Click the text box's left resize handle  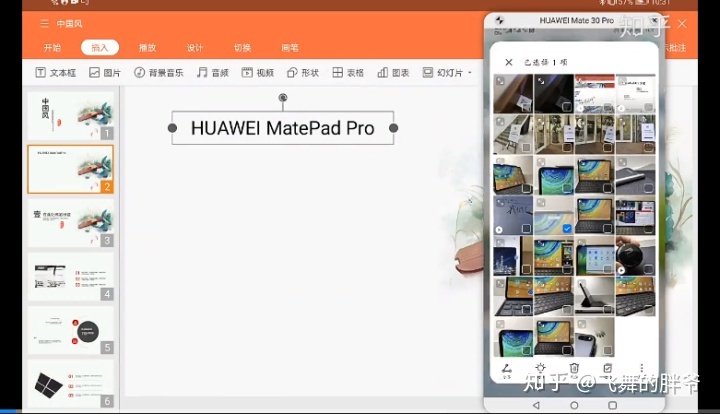coord(172,128)
